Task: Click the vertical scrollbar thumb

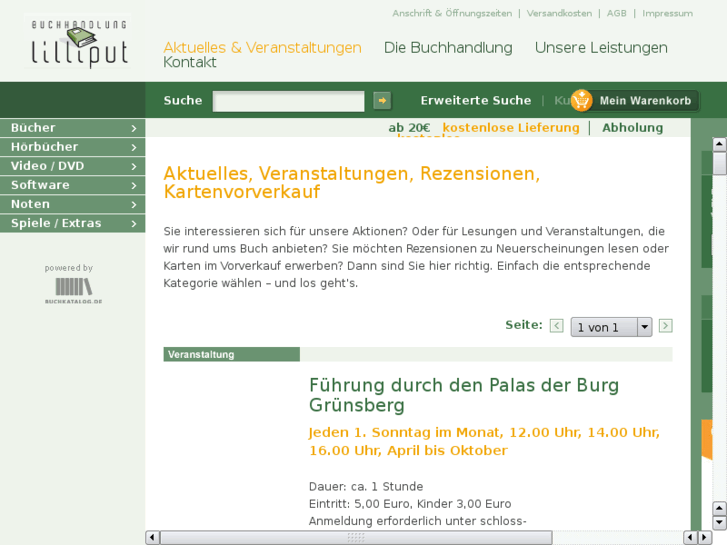Action: coord(719,163)
